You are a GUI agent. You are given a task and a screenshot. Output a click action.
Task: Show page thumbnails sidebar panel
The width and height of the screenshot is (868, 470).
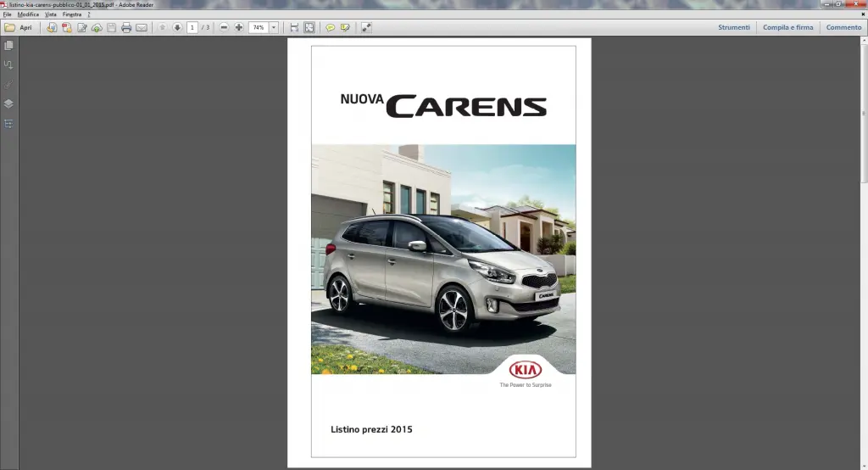coord(8,46)
